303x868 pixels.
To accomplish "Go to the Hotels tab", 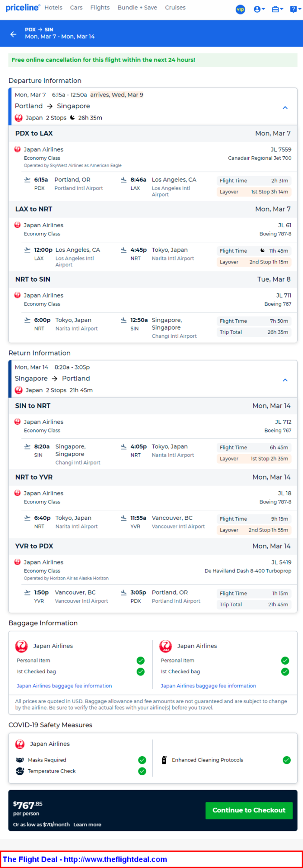I will 53,8.
